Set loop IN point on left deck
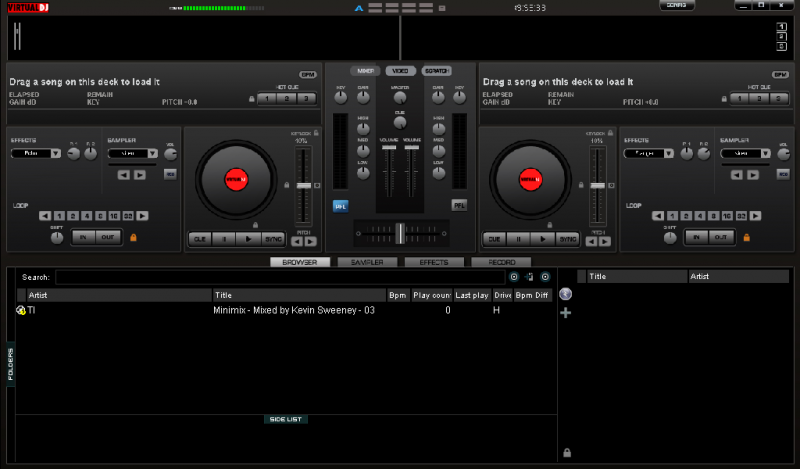This screenshot has height=469, width=800. (x=83, y=237)
